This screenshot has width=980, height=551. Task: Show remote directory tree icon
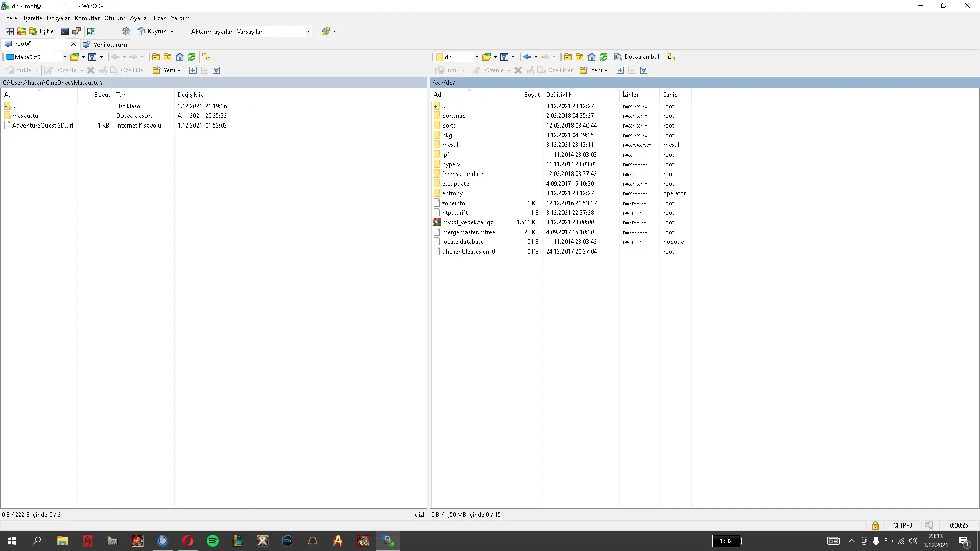(x=671, y=57)
